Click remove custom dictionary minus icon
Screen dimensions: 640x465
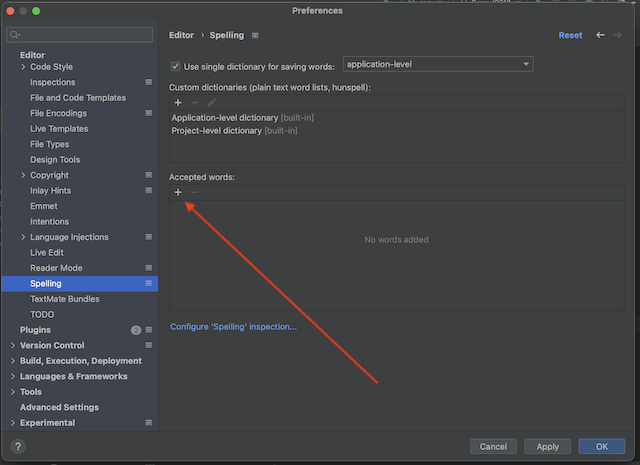[195, 103]
